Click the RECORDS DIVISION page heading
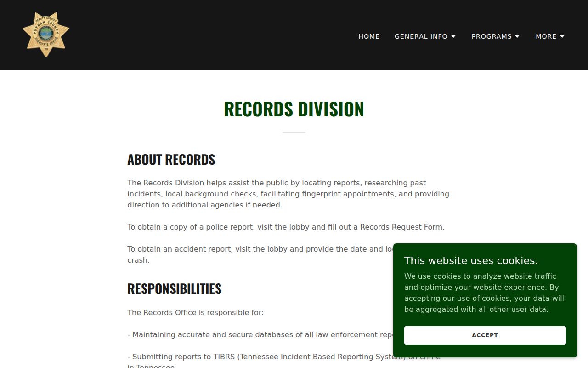This screenshot has height=368, width=588. tap(294, 109)
